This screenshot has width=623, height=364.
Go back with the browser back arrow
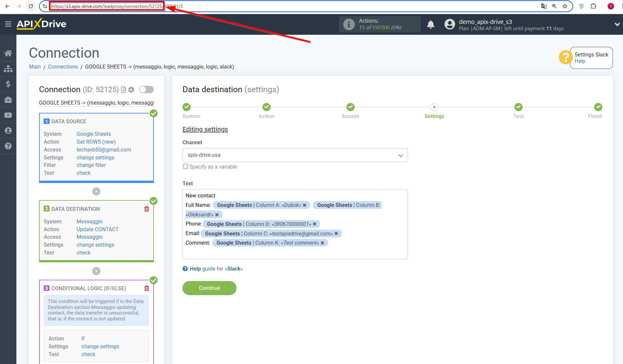(7, 6)
